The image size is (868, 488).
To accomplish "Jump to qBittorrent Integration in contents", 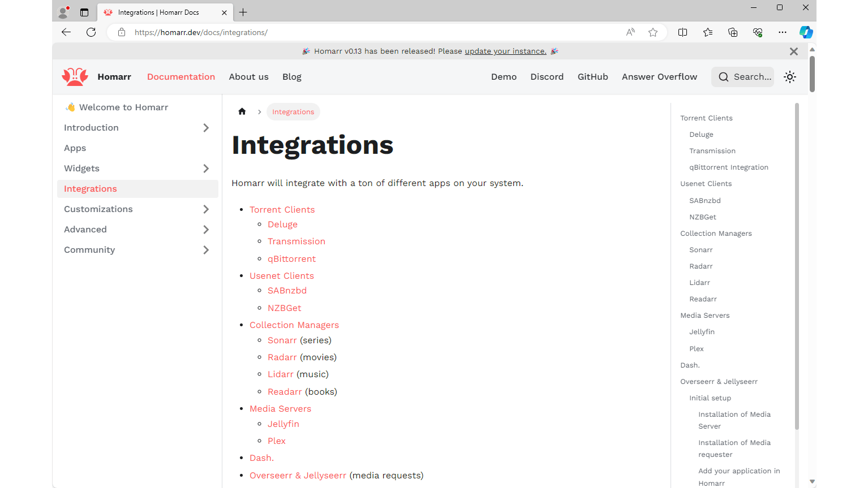I will point(729,167).
